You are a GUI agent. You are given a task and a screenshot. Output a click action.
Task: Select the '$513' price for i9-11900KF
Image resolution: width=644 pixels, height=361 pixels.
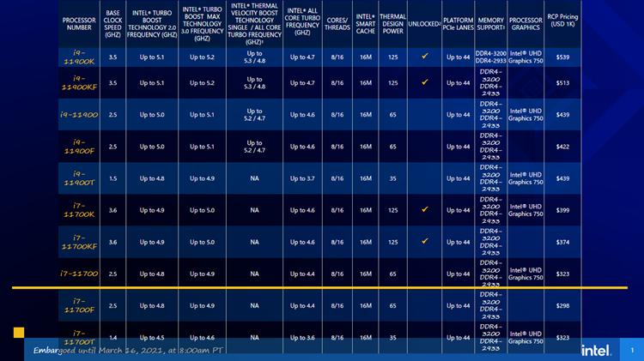coord(562,82)
